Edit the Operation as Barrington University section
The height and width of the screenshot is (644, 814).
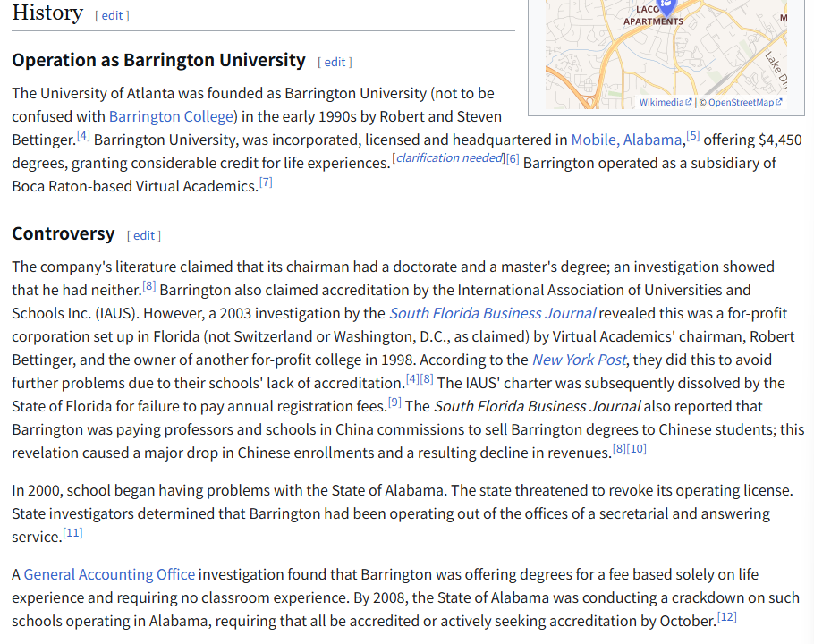[x=335, y=62]
